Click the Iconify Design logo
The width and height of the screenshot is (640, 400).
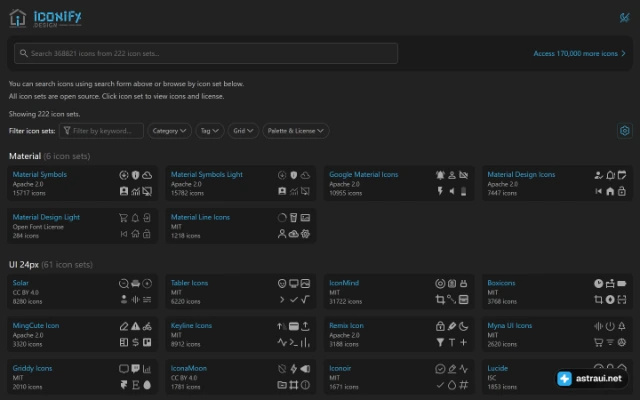(45, 18)
